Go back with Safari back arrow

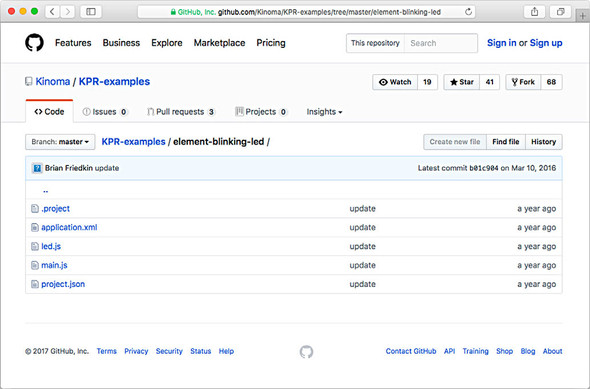click(x=52, y=12)
